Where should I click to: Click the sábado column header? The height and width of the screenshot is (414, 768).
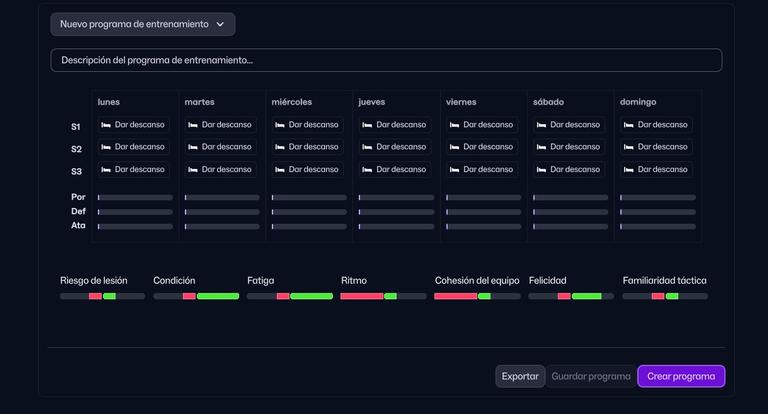[x=548, y=102]
